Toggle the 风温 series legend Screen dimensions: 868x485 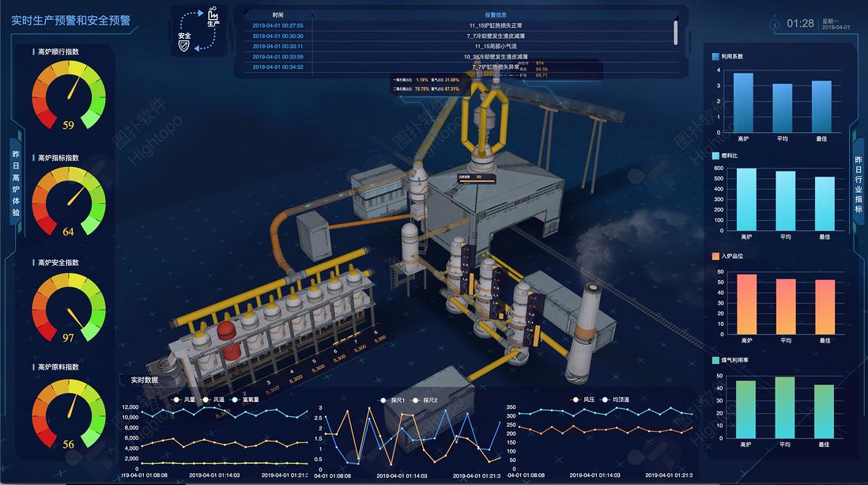click(213, 400)
